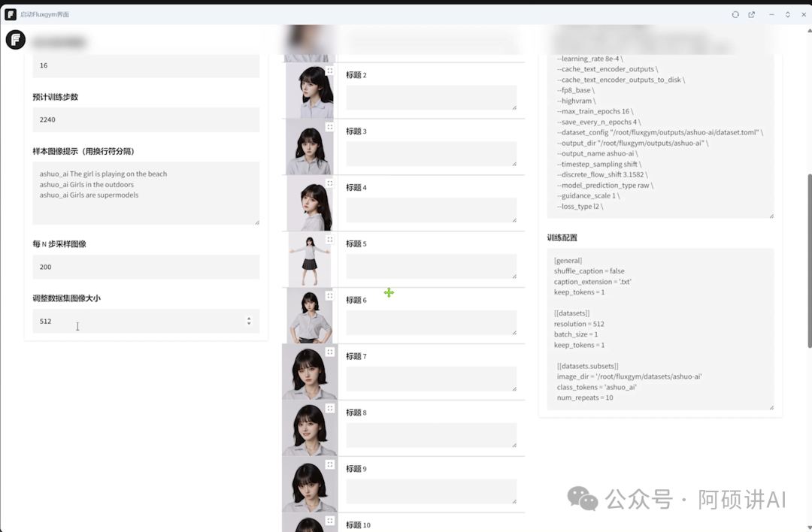Click '--learning_rate 8e-4' line
This screenshot has width=812, height=532.
click(590, 59)
